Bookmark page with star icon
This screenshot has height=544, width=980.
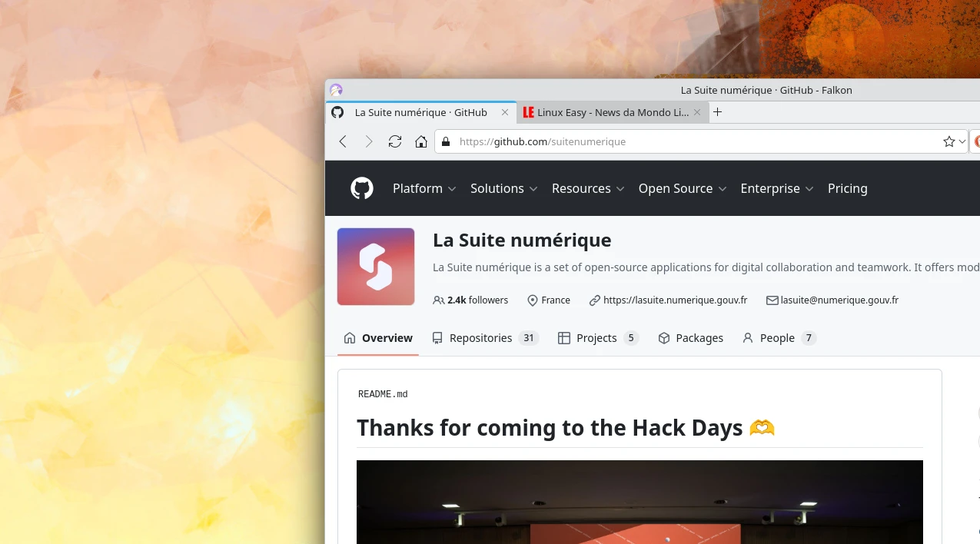point(948,141)
